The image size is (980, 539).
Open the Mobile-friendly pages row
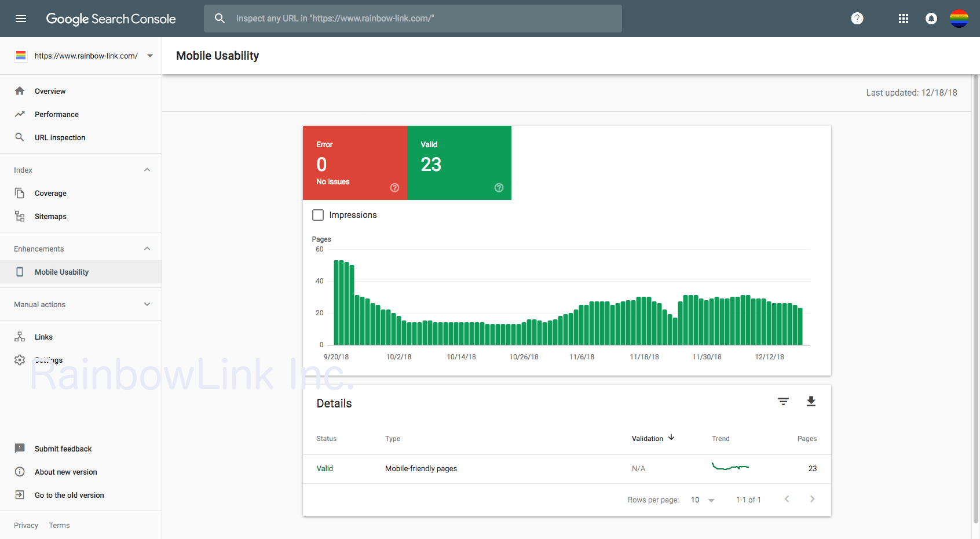coord(567,469)
